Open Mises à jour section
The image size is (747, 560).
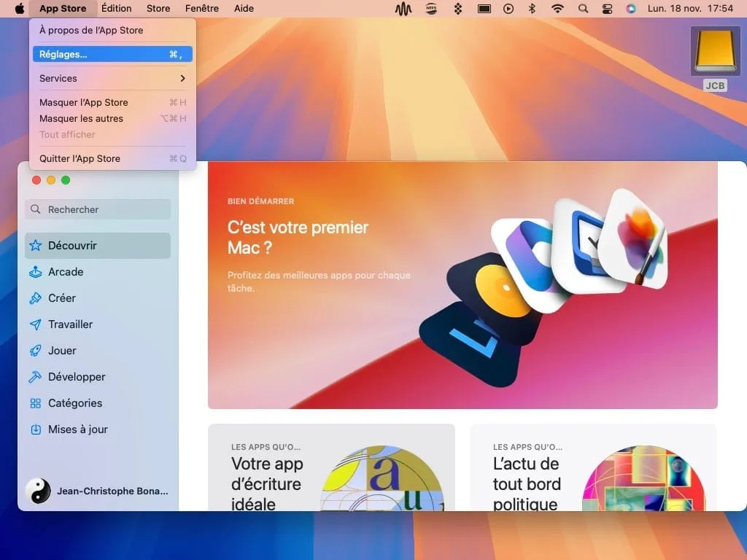[98, 429]
